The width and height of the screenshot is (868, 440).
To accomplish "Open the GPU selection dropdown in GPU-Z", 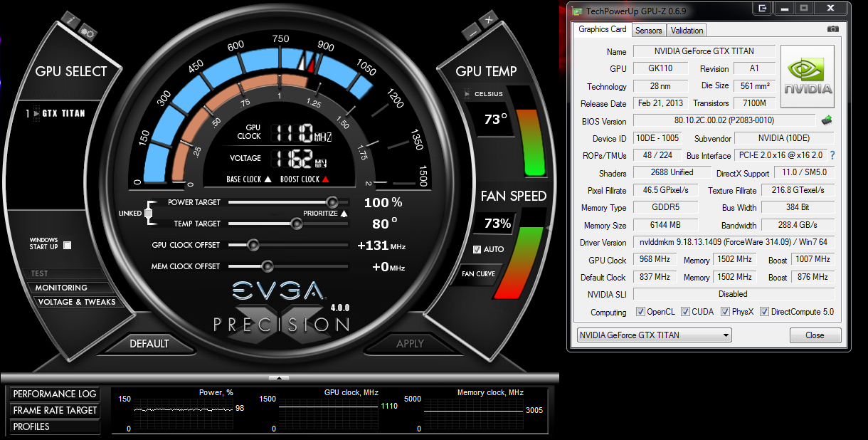I will coord(653,335).
